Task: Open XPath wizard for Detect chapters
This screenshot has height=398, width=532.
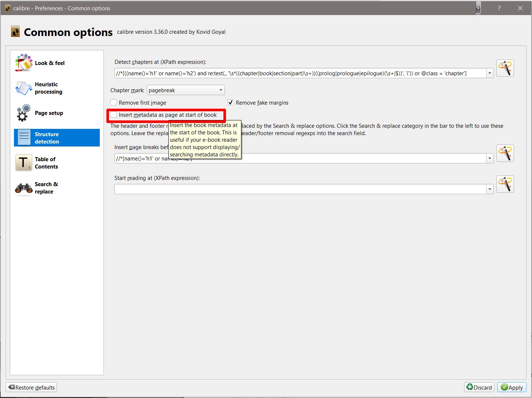Action: pos(505,68)
